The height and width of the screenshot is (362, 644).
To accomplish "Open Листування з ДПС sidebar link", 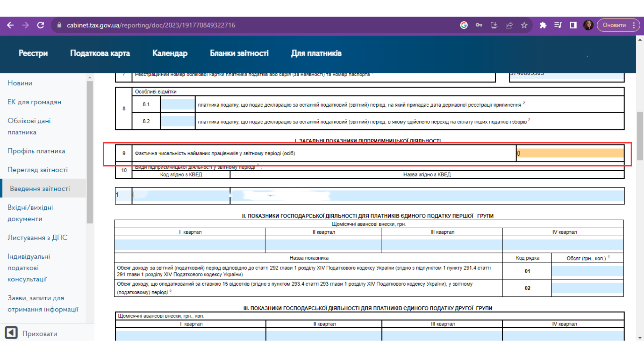I will point(38,238).
